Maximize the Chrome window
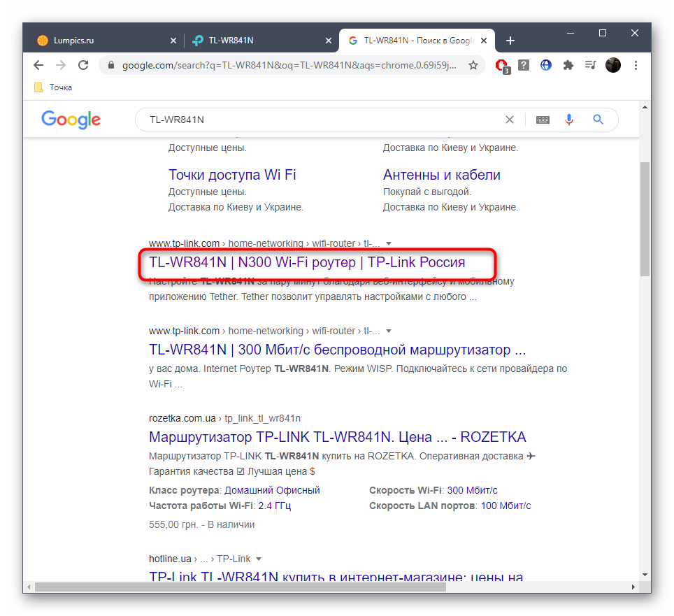 [x=603, y=33]
